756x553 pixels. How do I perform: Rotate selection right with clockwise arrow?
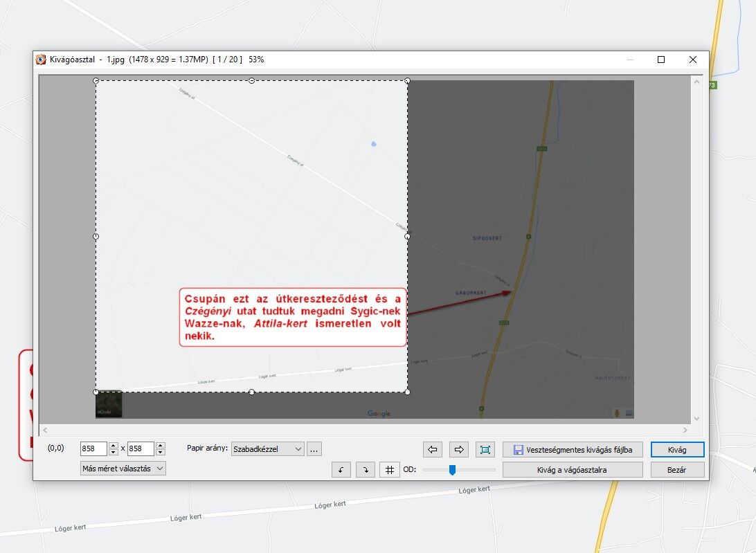[366, 469]
